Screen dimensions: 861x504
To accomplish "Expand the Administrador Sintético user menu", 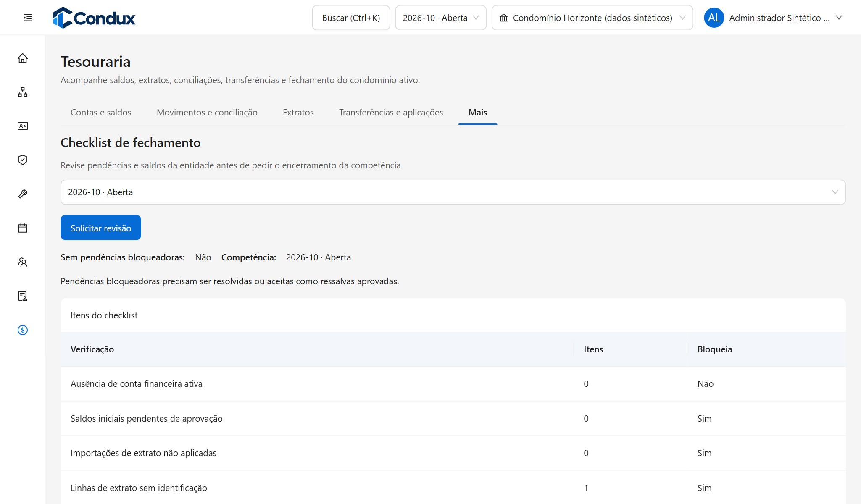I will pyautogui.click(x=774, y=18).
